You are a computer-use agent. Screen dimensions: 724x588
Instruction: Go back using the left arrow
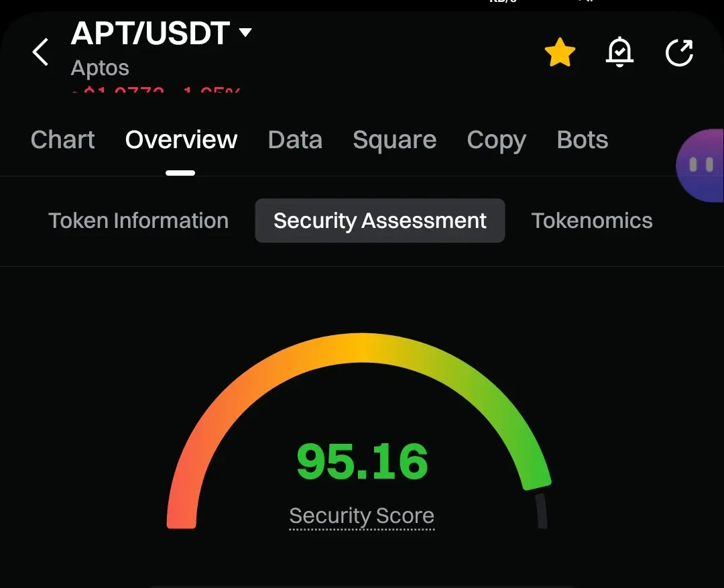(40, 52)
